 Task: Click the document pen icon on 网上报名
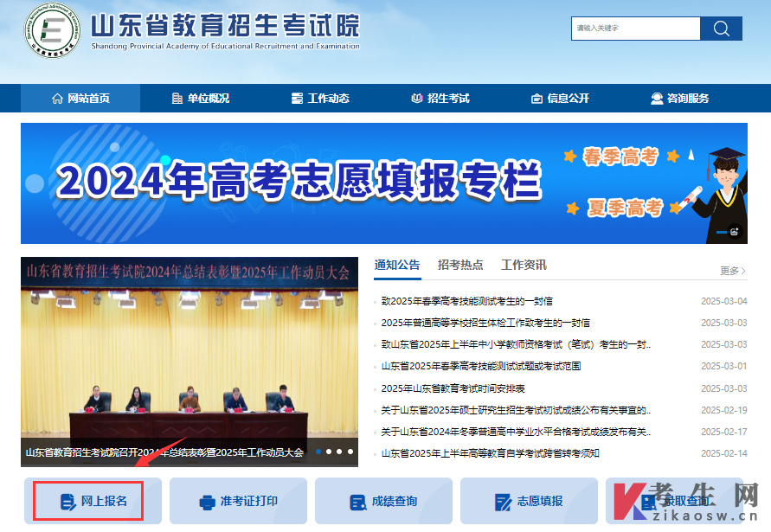click(67, 502)
